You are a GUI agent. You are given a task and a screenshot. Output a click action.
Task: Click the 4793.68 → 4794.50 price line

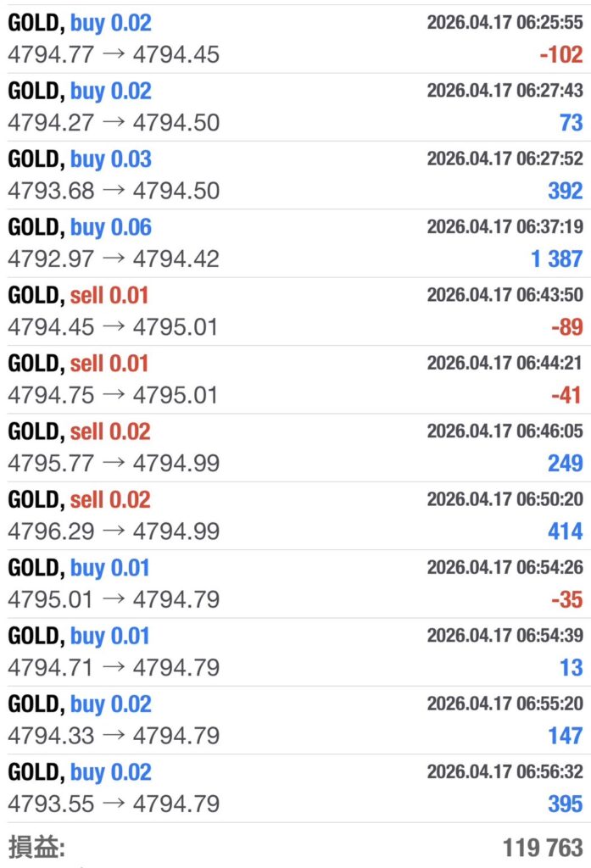click(x=113, y=191)
